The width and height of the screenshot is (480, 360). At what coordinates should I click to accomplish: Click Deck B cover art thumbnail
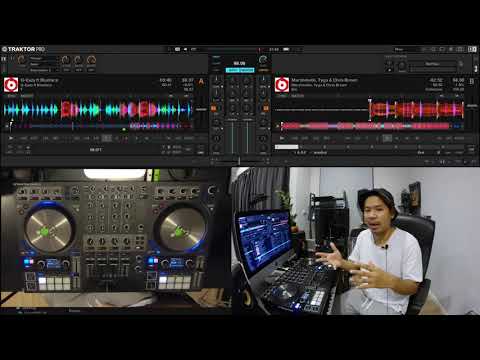point(282,85)
